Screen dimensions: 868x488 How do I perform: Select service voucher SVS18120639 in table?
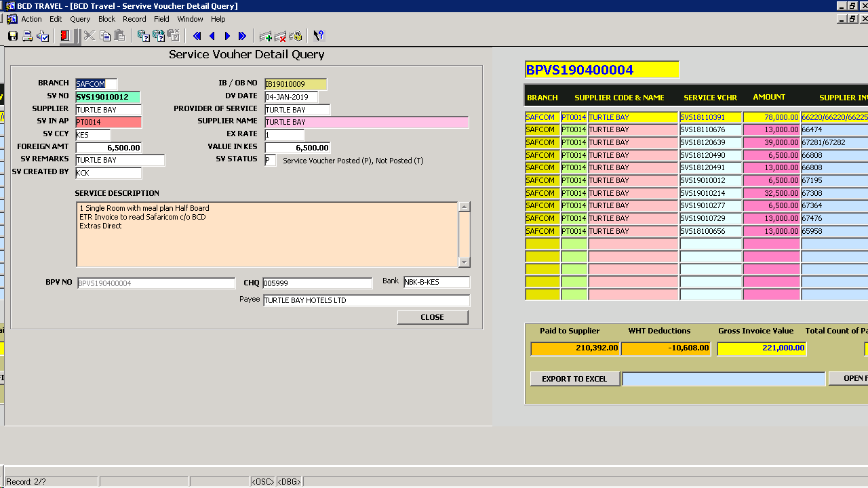(711, 142)
